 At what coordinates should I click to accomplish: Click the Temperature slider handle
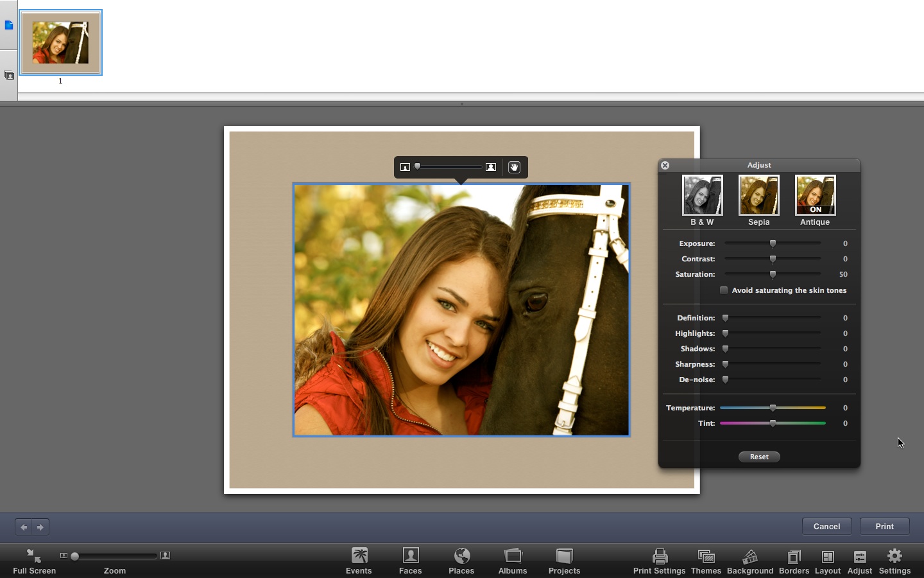point(773,408)
